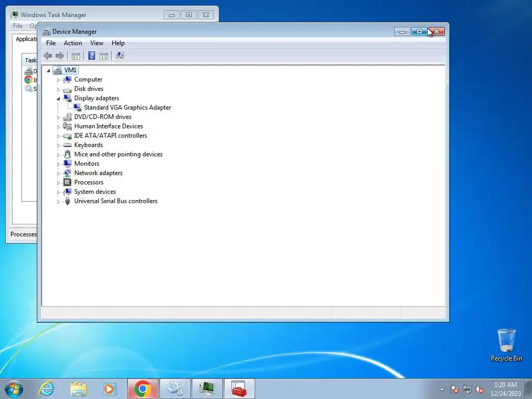Click the Keyboards category icon
Image resolution: width=532 pixels, height=399 pixels.
point(67,145)
